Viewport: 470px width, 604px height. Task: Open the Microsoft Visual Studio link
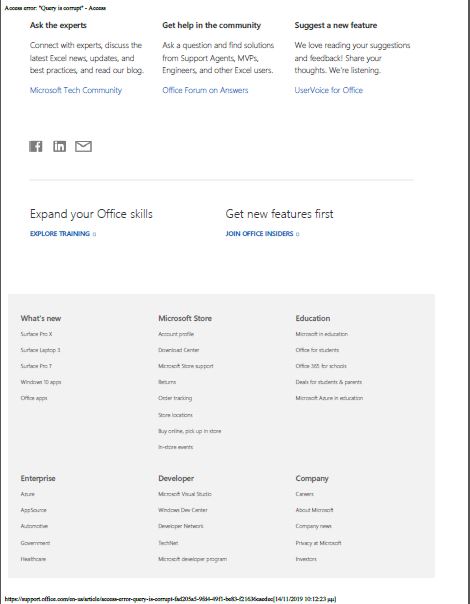[x=185, y=494]
